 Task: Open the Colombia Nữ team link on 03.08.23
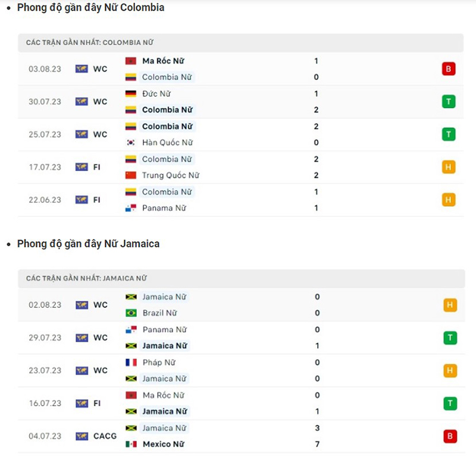pyautogui.click(x=167, y=77)
